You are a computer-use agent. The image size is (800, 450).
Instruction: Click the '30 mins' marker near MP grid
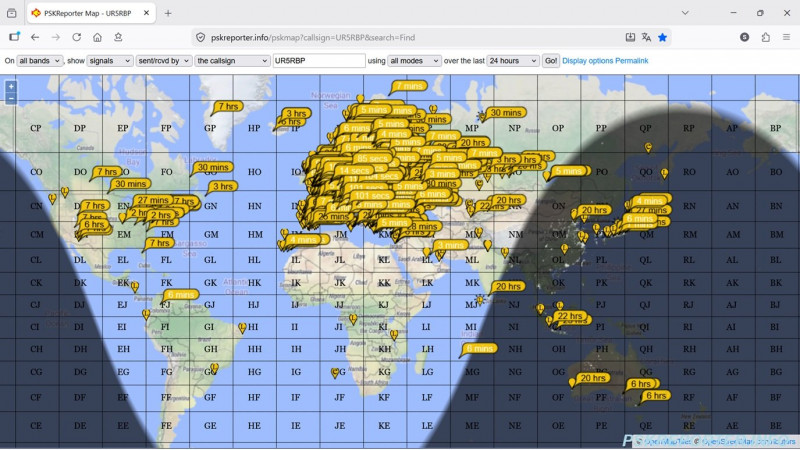tap(506, 112)
